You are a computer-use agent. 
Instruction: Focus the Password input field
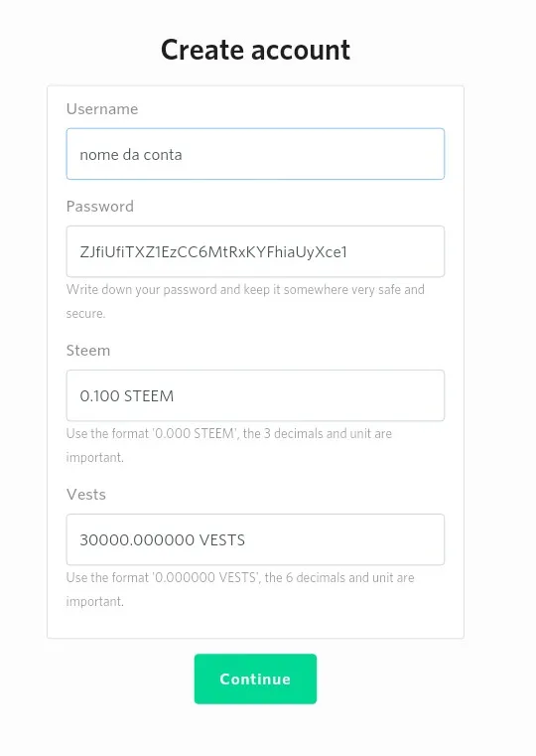pos(255,251)
